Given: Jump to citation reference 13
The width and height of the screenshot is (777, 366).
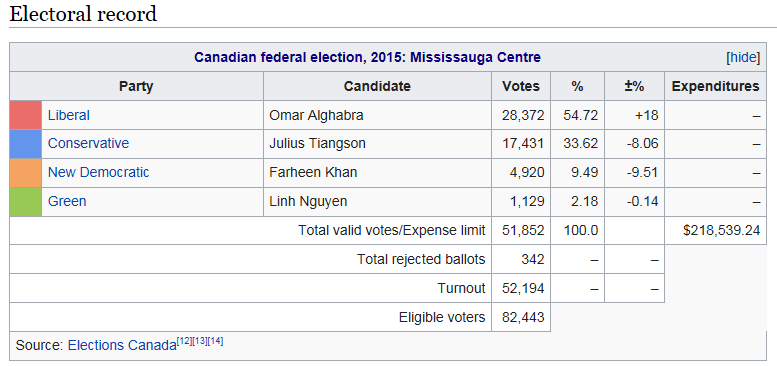Looking at the screenshot, I should (200, 341).
